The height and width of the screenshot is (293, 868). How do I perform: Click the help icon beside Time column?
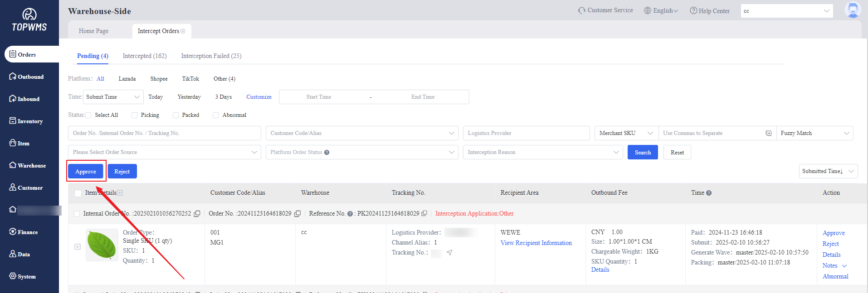(x=709, y=193)
